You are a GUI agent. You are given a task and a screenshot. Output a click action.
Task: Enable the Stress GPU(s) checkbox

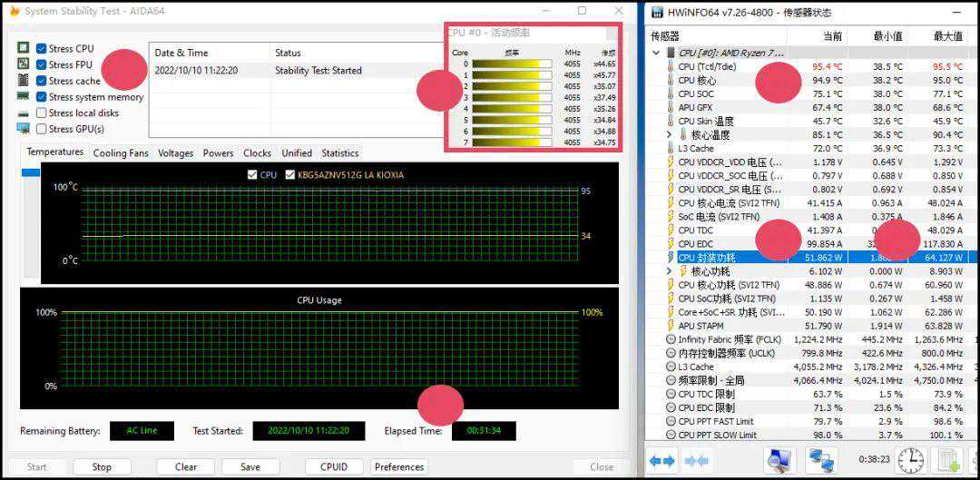pyautogui.click(x=42, y=129)
